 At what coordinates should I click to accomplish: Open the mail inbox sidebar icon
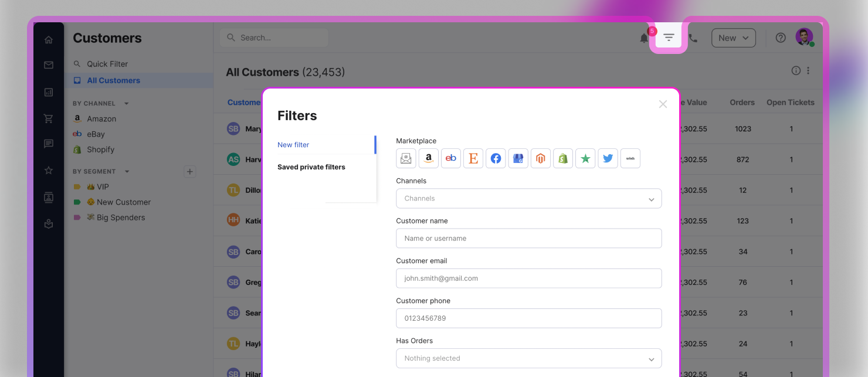click(x=49, y=65)
